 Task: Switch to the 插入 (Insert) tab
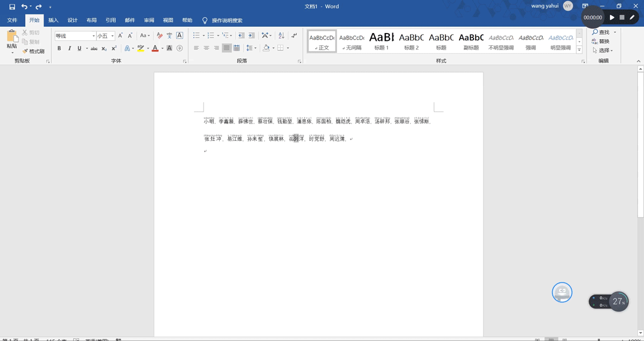tap(54, 20)
